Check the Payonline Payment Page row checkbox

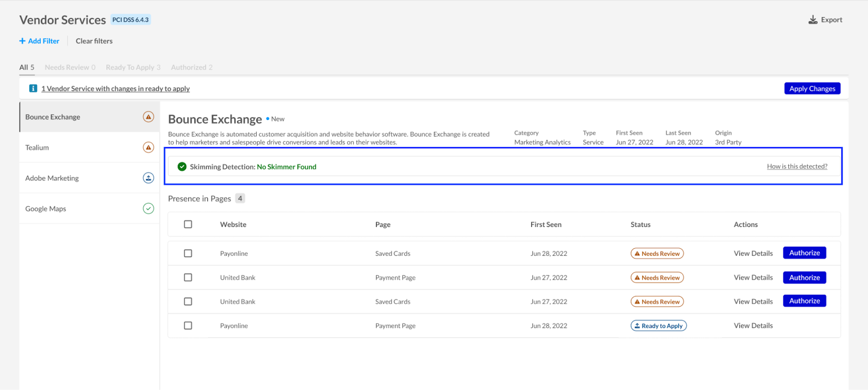point(188,325)
